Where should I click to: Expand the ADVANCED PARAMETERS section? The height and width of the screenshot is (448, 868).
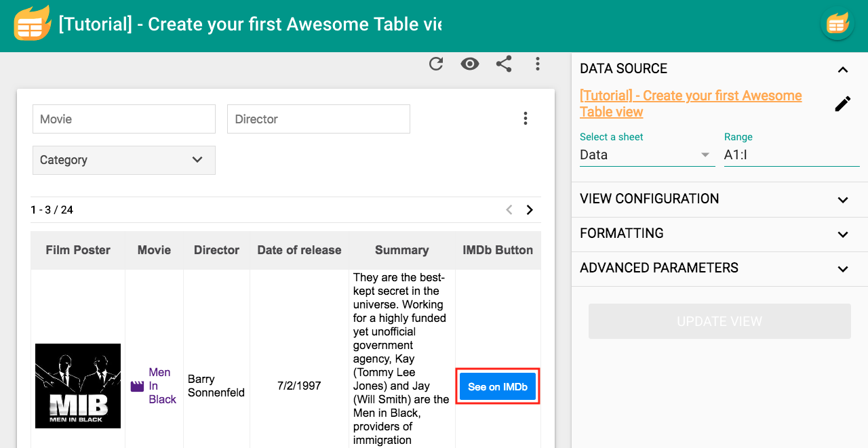point(719,268)
